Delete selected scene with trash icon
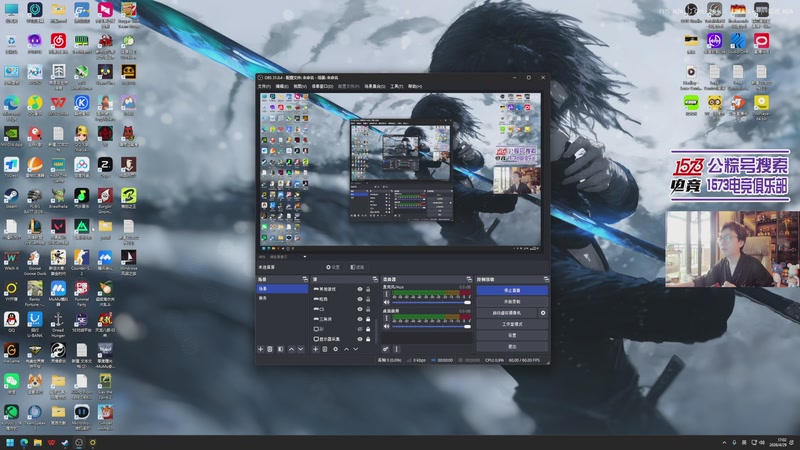Viewport: 800px width, 450px height. pyautogui.click(x=270, y=349)
